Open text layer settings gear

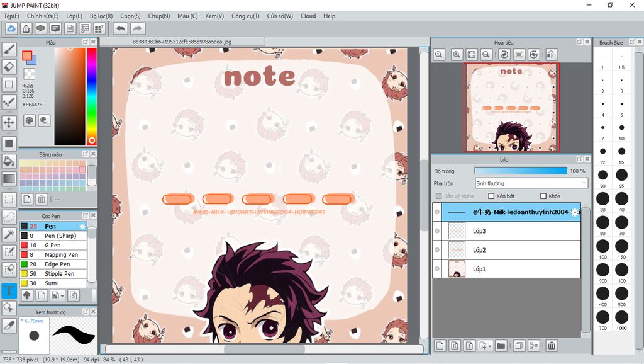(575, 212)
